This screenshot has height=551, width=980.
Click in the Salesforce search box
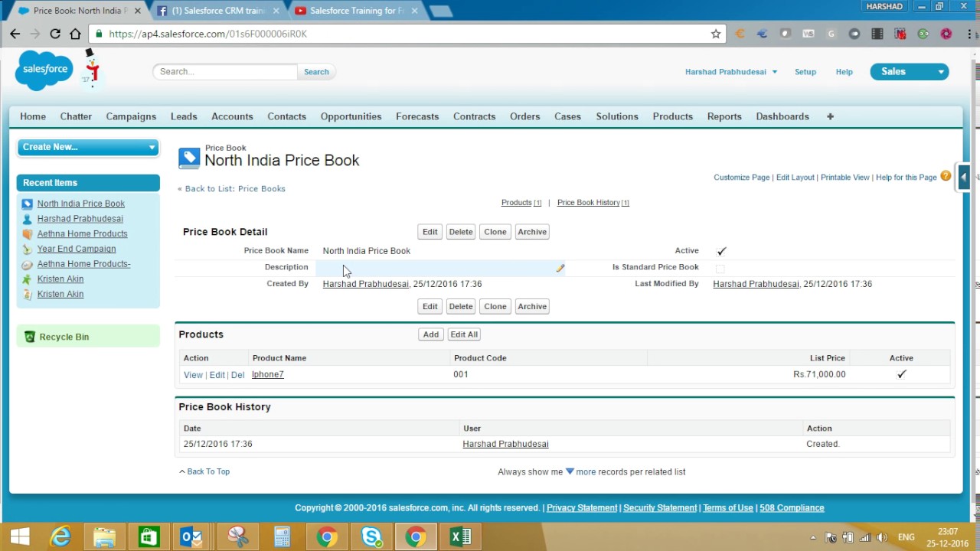point(225,72)
